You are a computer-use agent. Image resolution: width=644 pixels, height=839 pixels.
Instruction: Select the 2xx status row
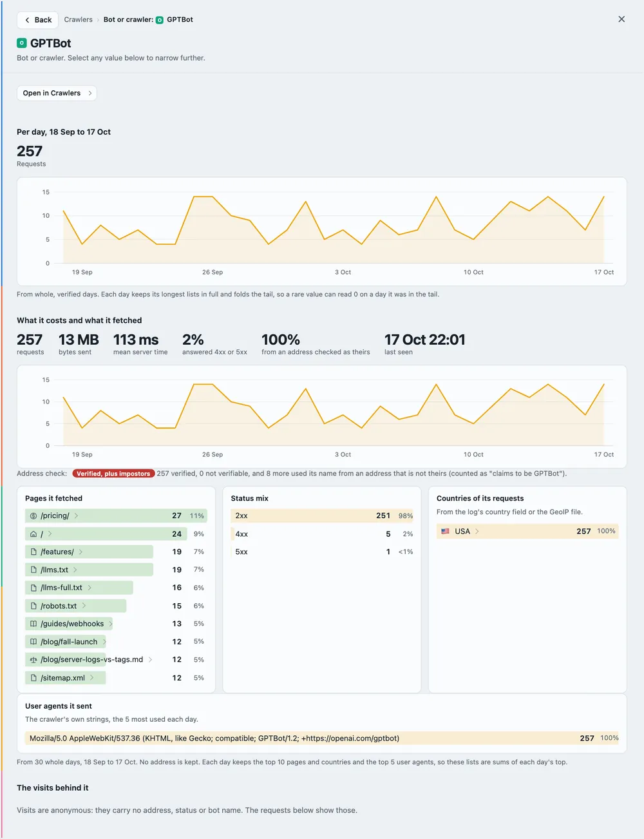click(322, 516)
